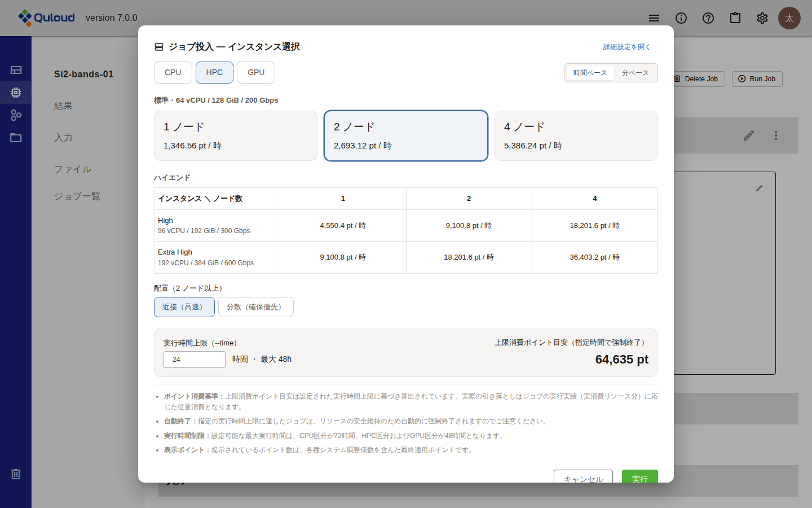Viewport: 812px width, 508px height.
Task: Click the Quloud logo
Action: pos(46,17)
